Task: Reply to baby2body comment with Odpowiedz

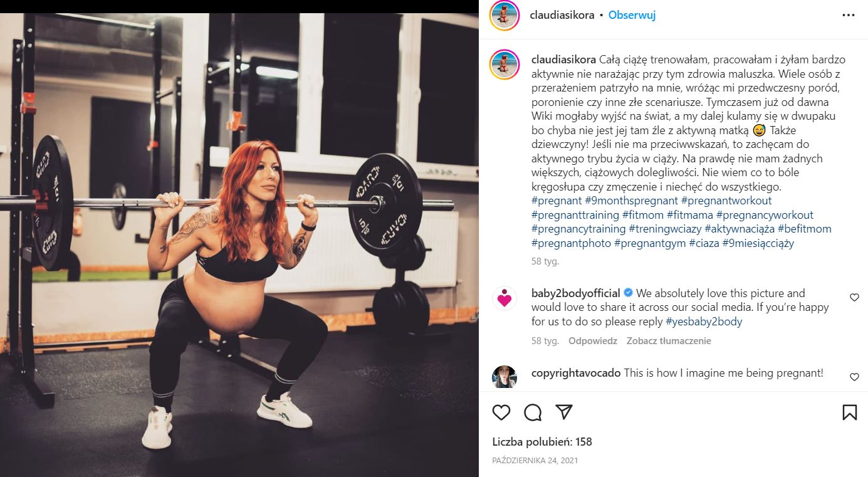Action: (x=593, y=341)
